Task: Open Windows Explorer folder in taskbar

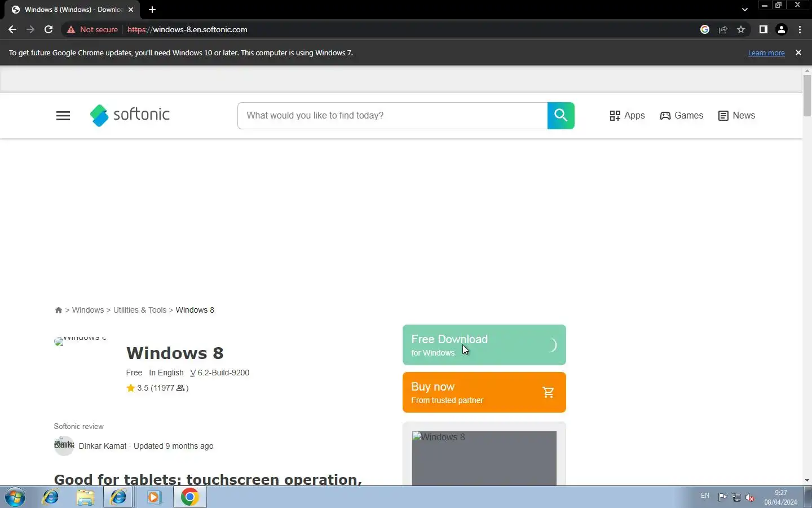Action: tap(85, 497)
